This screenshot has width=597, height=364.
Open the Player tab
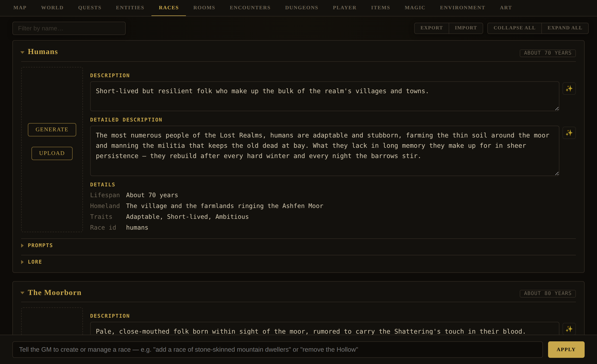[x=345, y=8]
